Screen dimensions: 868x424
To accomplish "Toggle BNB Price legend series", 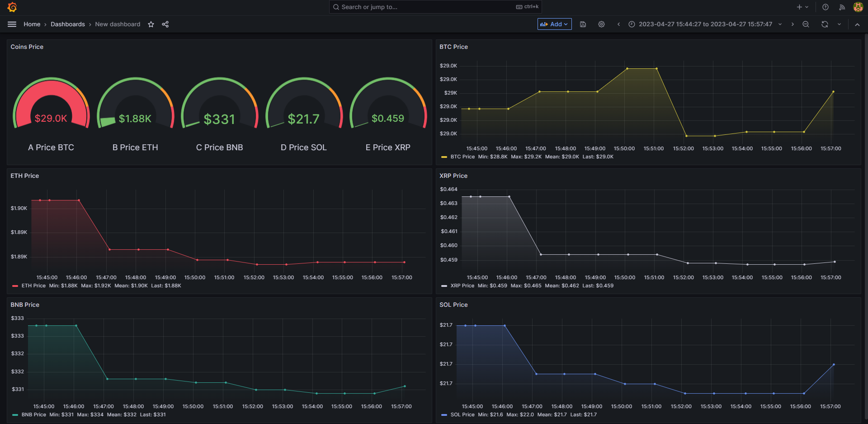I will pyautogui.click(x=33, y=414).
